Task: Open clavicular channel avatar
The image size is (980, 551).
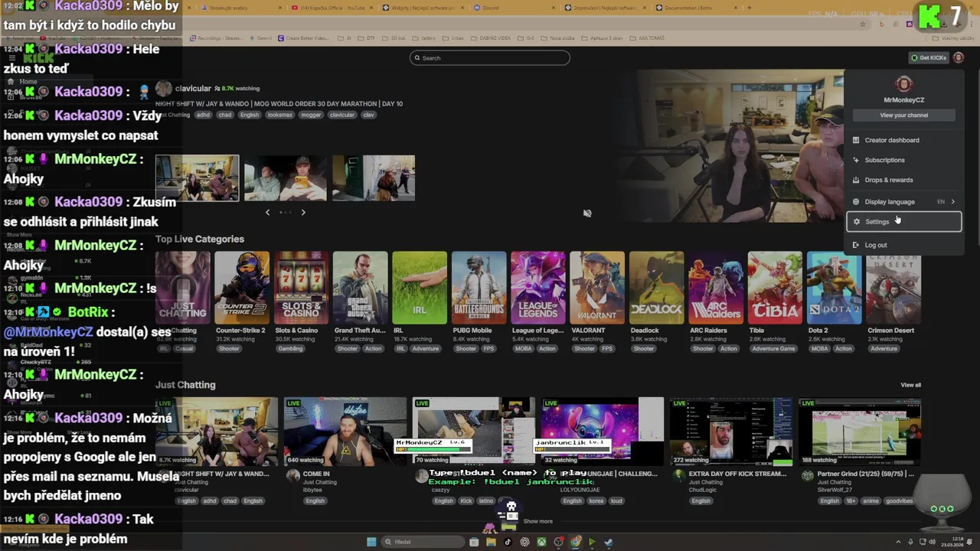Action: click(x=163, y=89)
